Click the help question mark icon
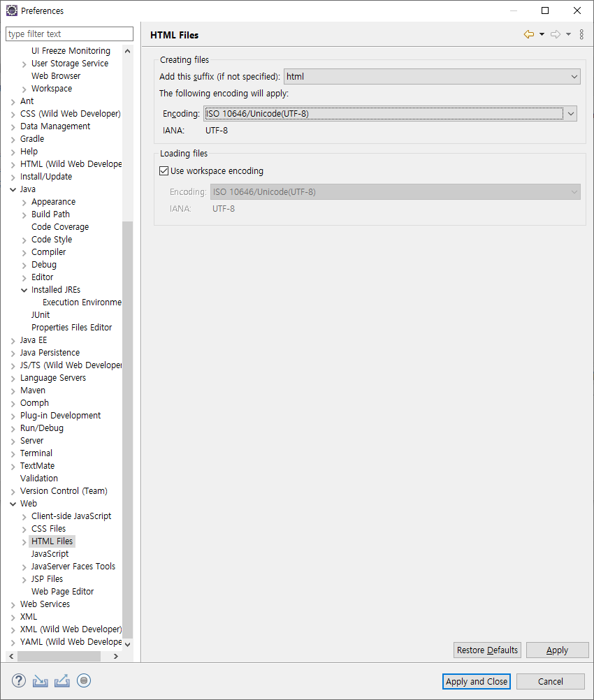 18,680
